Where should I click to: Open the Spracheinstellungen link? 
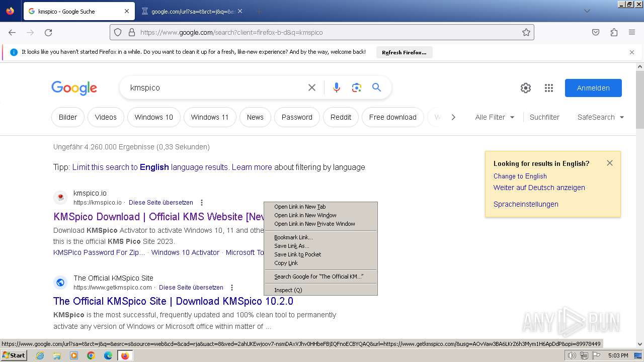[x=526, y=204]
